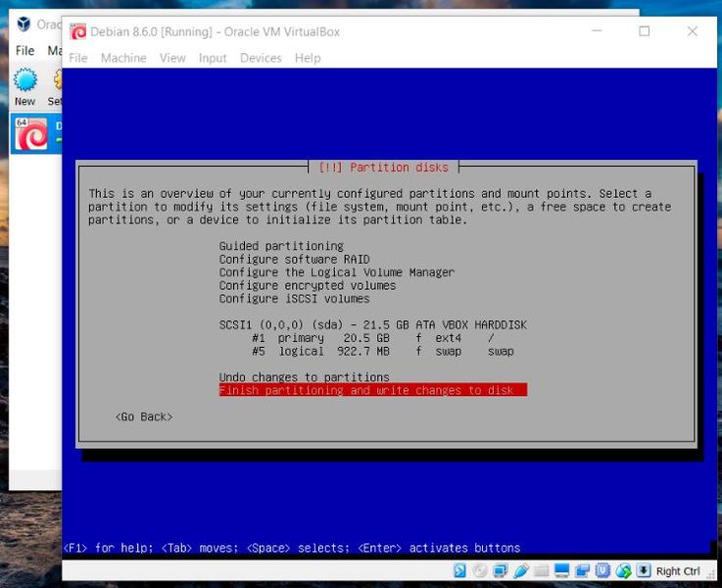Select Finish partitioning and write changes

pos(373,390)
